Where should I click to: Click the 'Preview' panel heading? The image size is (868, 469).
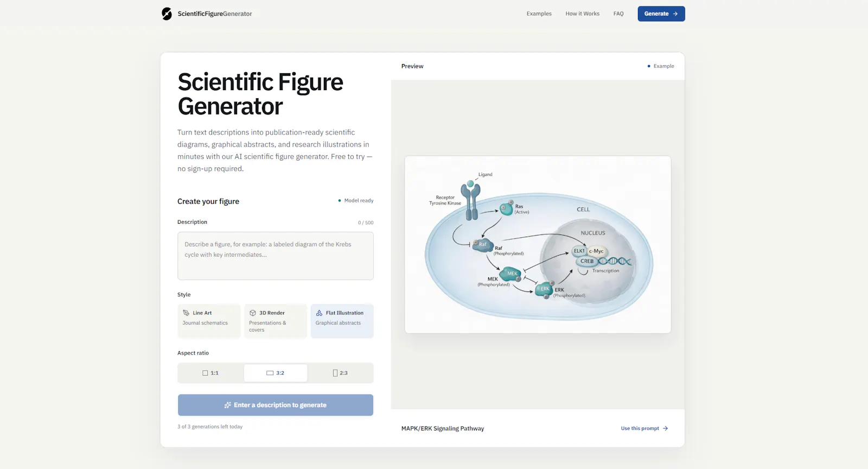[x=412, y=66]
